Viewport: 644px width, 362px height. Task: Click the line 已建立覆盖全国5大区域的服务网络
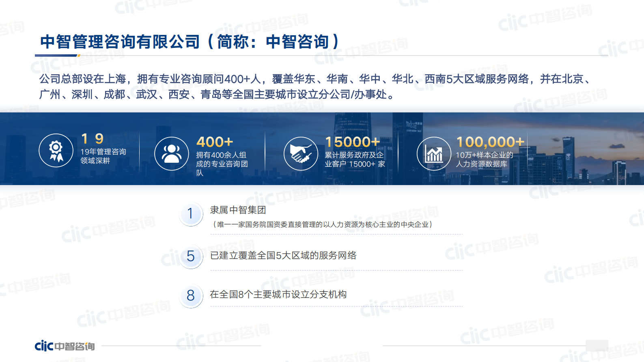tap(283, 255)
